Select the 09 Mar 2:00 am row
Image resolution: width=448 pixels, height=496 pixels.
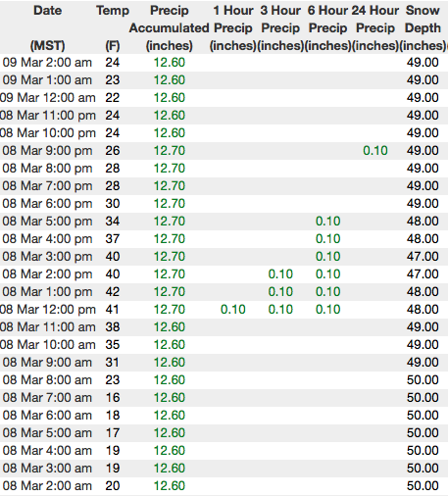point(224,63)
